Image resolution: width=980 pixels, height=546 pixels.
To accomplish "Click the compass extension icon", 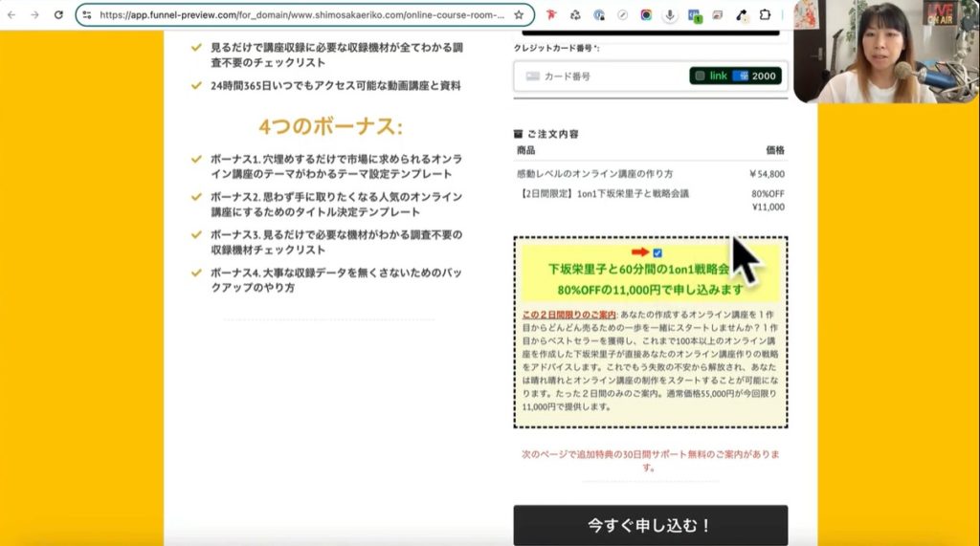I will pos(623,15).
